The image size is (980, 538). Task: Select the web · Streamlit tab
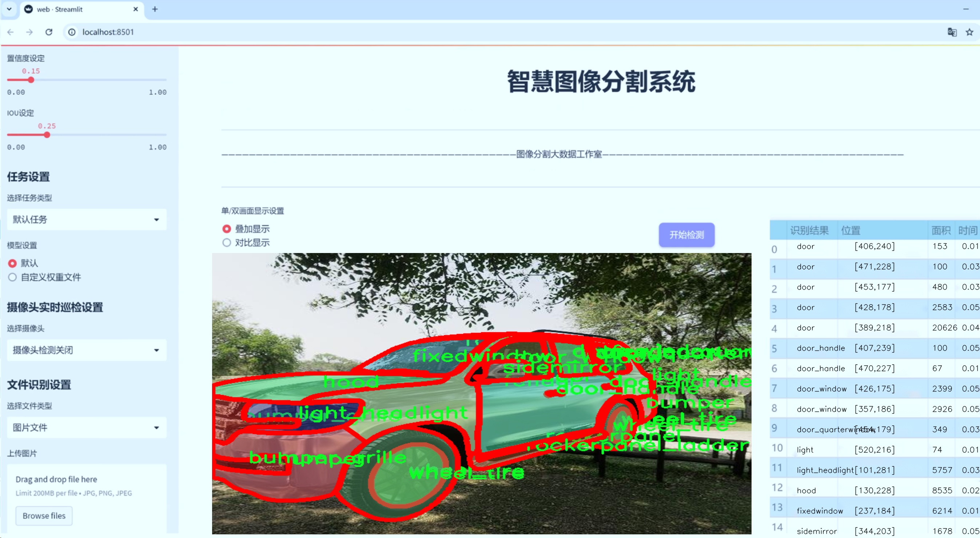pos(82,9)
